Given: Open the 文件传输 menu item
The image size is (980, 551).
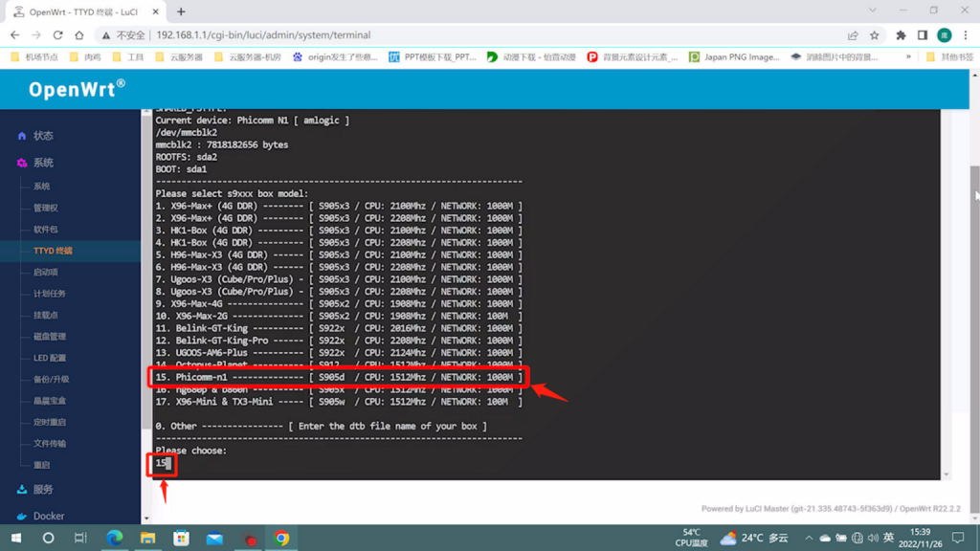Looking at the screenshot, I should (50, 444).
